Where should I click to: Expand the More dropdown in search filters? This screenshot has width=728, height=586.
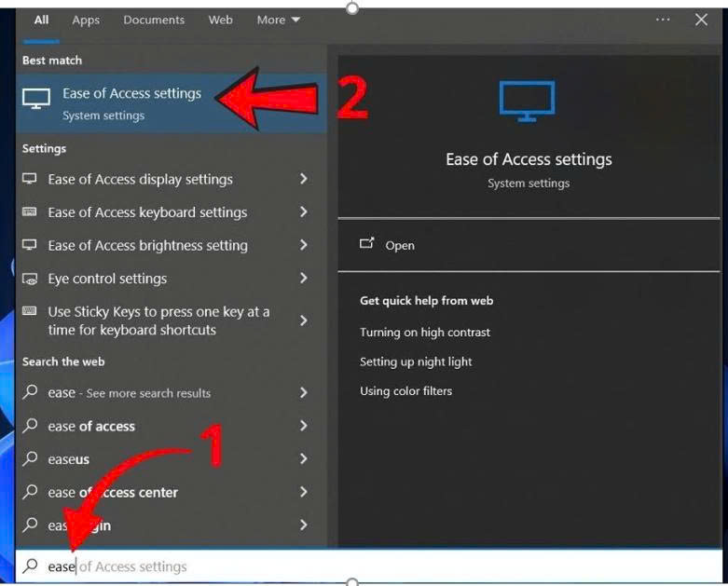tap(279, 20)
